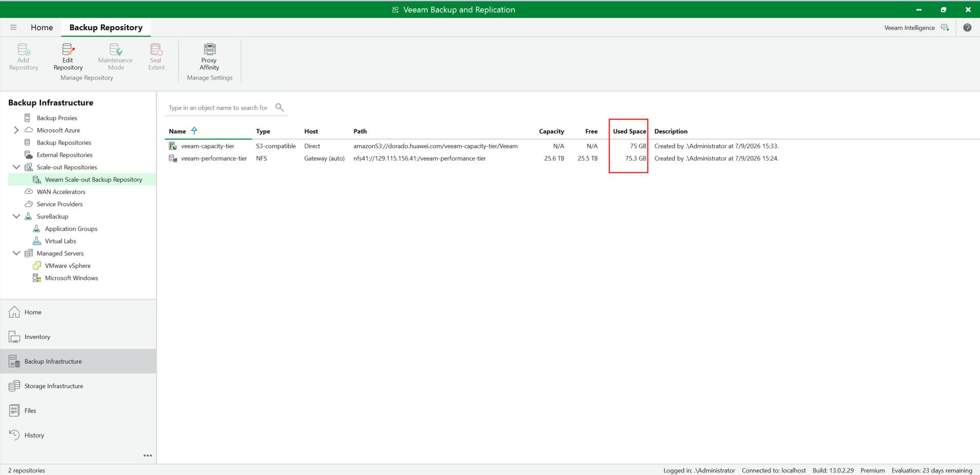
Task: Open the History navigation view
Action: tap(79, 435)
